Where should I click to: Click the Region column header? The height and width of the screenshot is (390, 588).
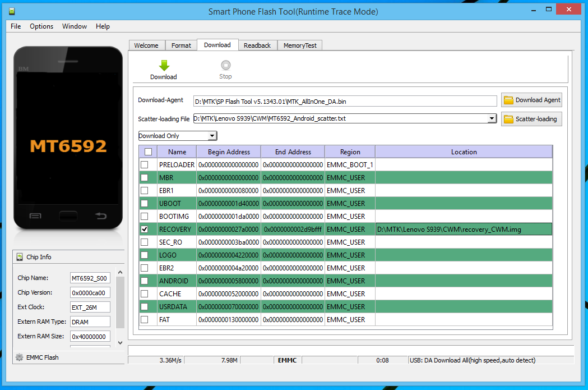pos(350,152)
